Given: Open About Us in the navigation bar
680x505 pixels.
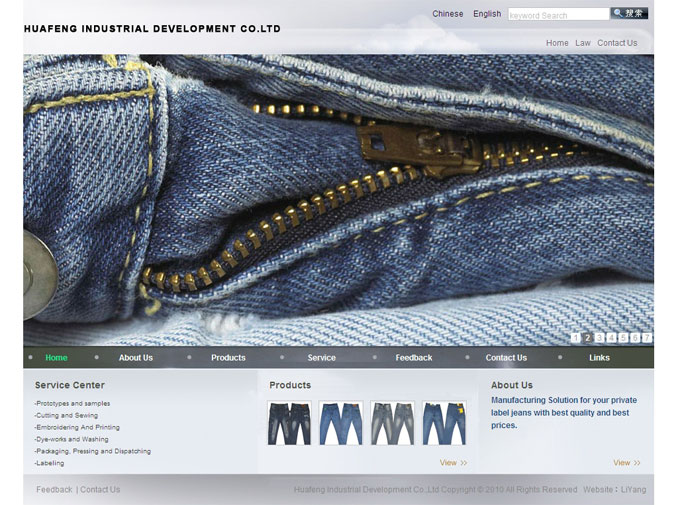Looking at the screenshot, I should [x=136, y=358].
